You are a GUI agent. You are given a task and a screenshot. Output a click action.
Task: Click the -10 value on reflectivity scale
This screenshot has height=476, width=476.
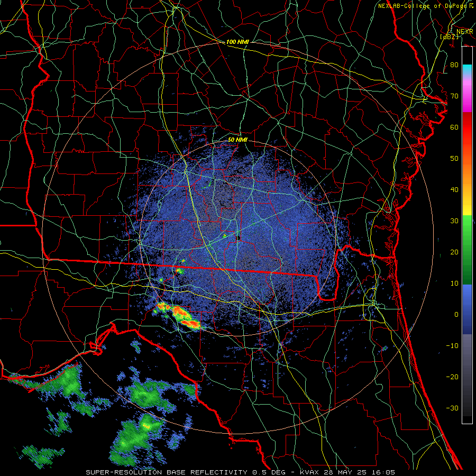pos(452,346)
